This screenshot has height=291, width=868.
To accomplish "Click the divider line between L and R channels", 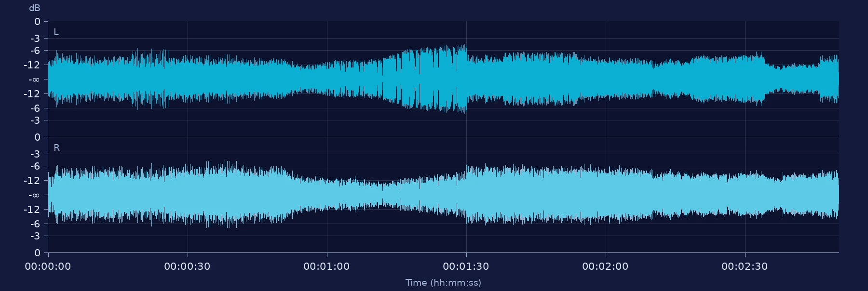I will 443,137.
